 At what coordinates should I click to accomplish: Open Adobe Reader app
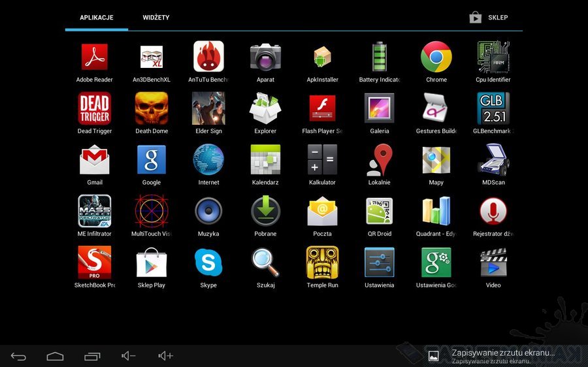[95, 57]
